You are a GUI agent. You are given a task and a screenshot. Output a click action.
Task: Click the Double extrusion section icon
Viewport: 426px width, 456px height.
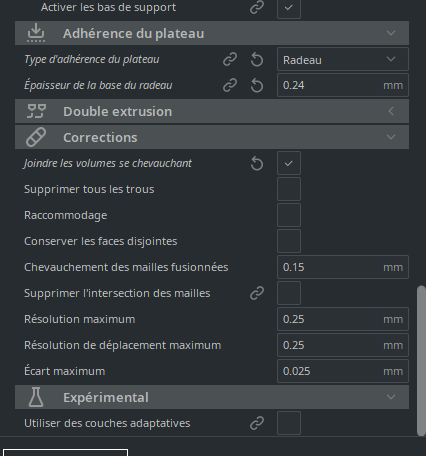pyautogui.click(x=36, y=111)
